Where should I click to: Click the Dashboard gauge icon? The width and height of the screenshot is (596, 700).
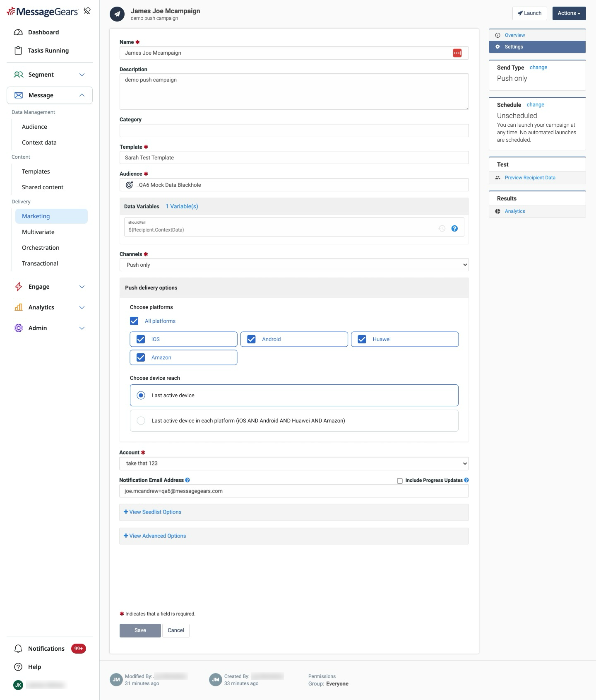tap(18, 32)
